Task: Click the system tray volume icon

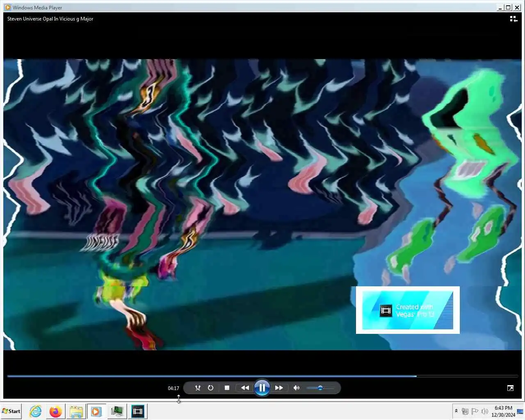Action: [485, 411]
